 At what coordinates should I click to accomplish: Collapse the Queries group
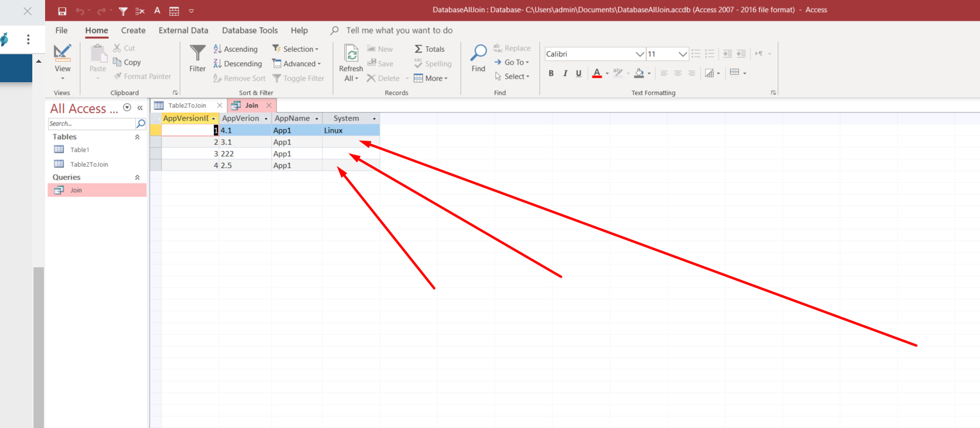pyautogui.click(x=137, y=177)
